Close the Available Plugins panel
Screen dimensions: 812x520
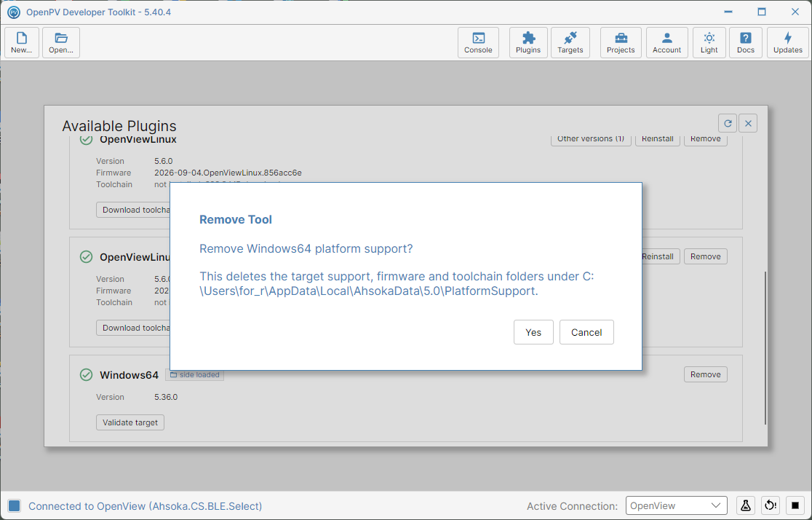tap(748, 123)
